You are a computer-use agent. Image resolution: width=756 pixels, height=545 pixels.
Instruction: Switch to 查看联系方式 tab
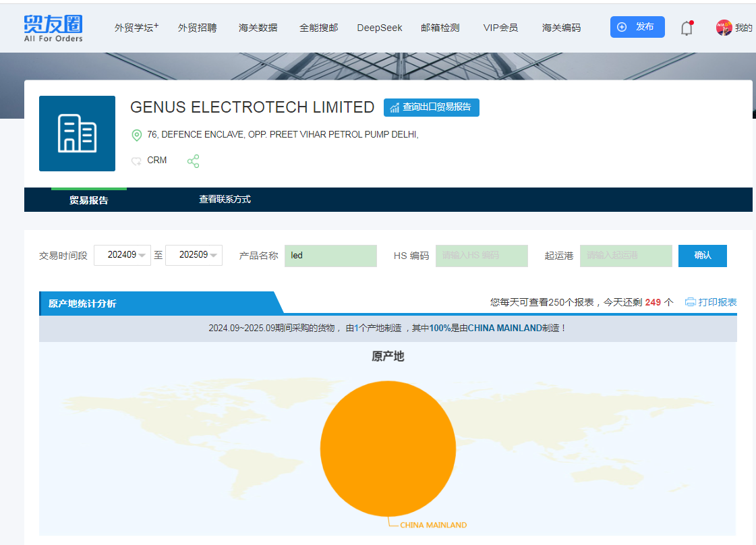tap(225, 200)
